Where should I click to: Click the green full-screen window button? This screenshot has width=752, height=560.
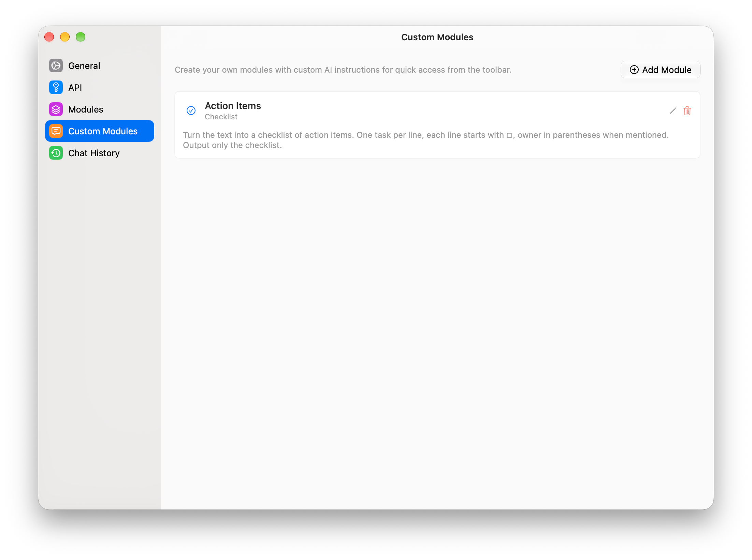click(x=81, y=37)
